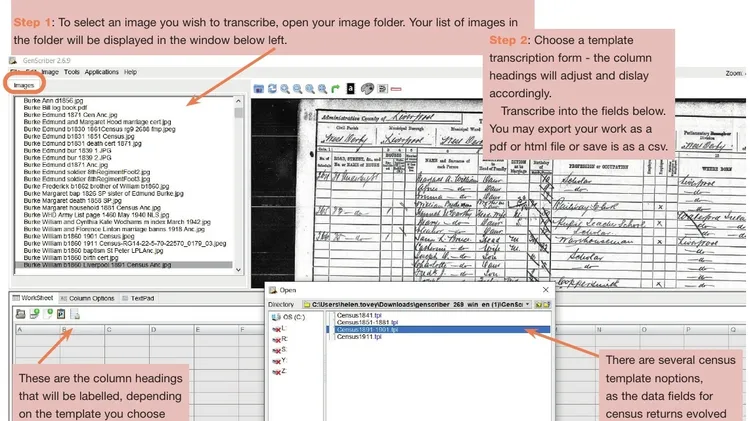This screenshot has width=750, height=421.
Task: Click the add row icon with green plus
Action: coord(34,314)
